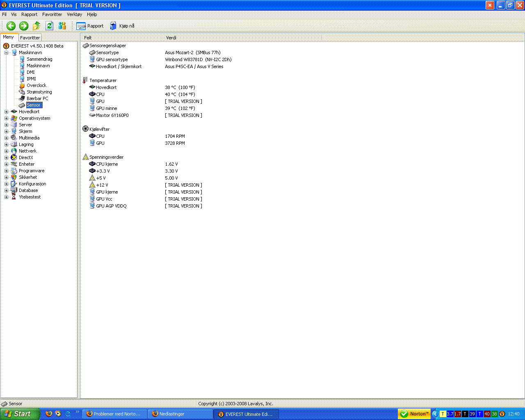Click the Kjølevifter fan icon
The height and width of the screenshot is (420, 525).
(85, 129)
